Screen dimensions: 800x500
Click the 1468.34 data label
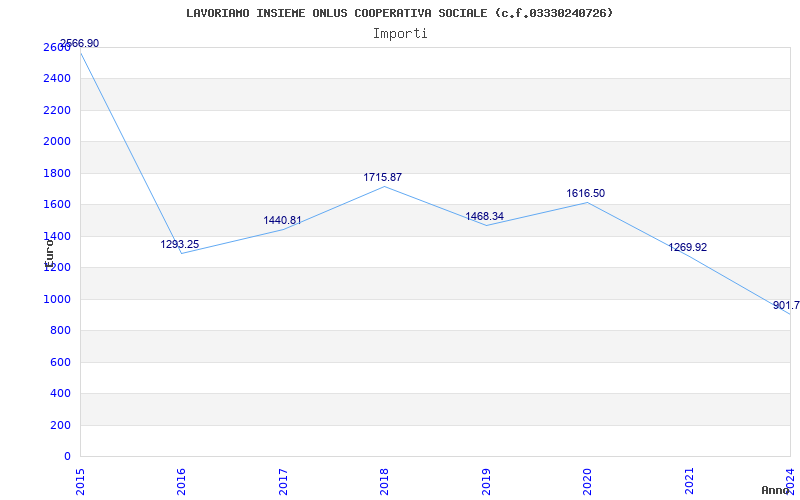[484, 217]
